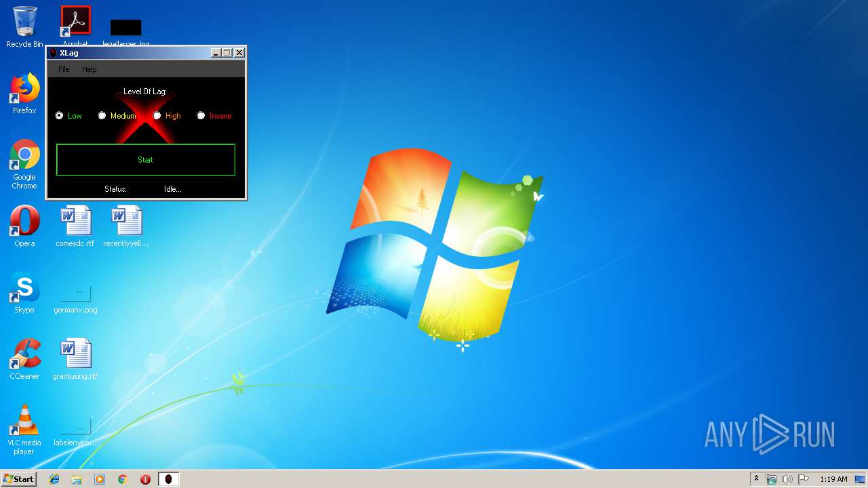Open Windows Media Player from taskbar
This screenshot has width=868, height=488.
point(100,479)
